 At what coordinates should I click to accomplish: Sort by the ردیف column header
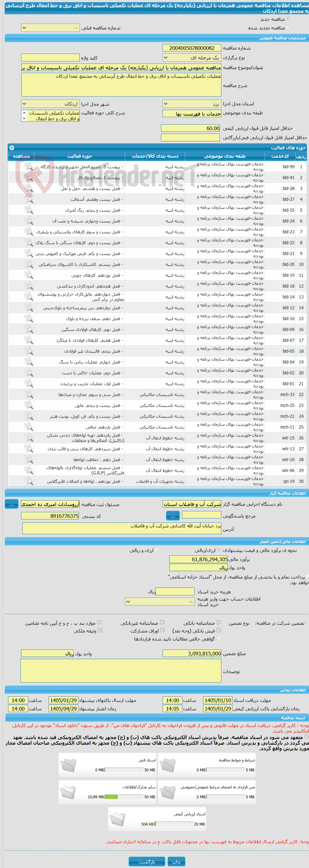(301, 156)
